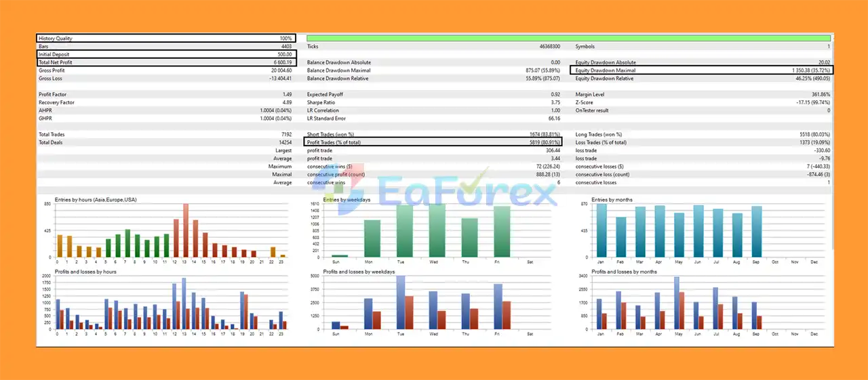Click Profits and losses by weekdays title
This screenshot has height=380, width=868.
[360, 272]
